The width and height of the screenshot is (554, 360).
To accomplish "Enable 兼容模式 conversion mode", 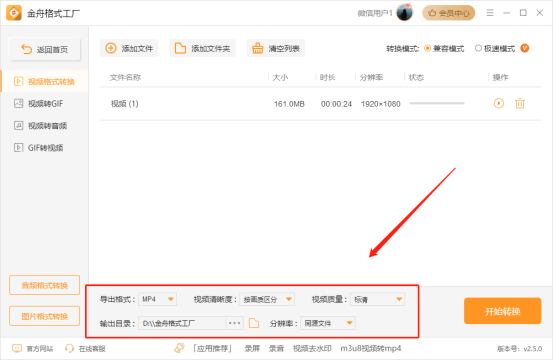I will tap(444, 48).
